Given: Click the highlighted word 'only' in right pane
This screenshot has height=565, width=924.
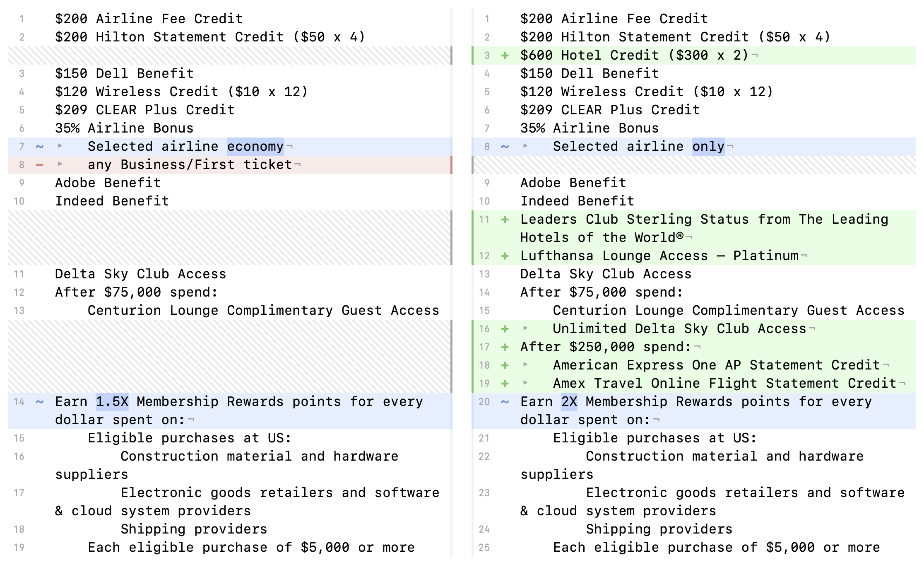Looking at the screenshot, I should click(708, 147).
